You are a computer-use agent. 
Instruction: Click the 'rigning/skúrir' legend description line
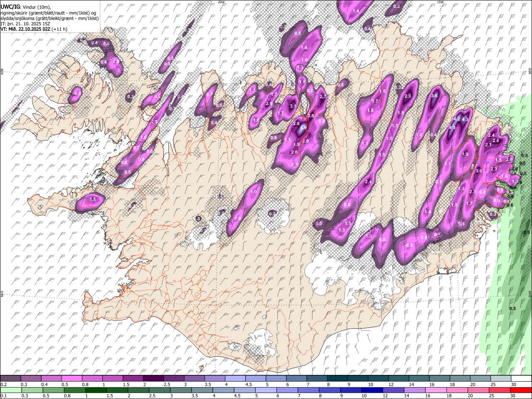[x=49, y=12]
